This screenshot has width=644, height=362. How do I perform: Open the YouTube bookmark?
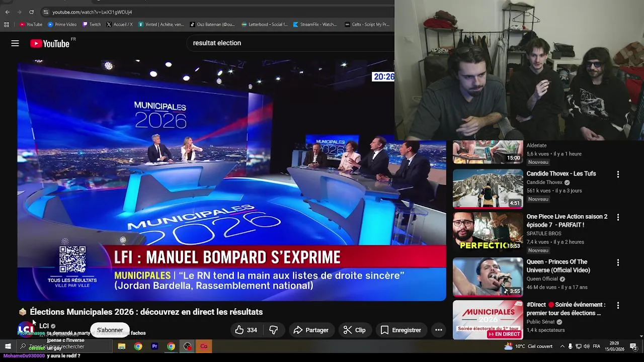click(x=31, y=24)
